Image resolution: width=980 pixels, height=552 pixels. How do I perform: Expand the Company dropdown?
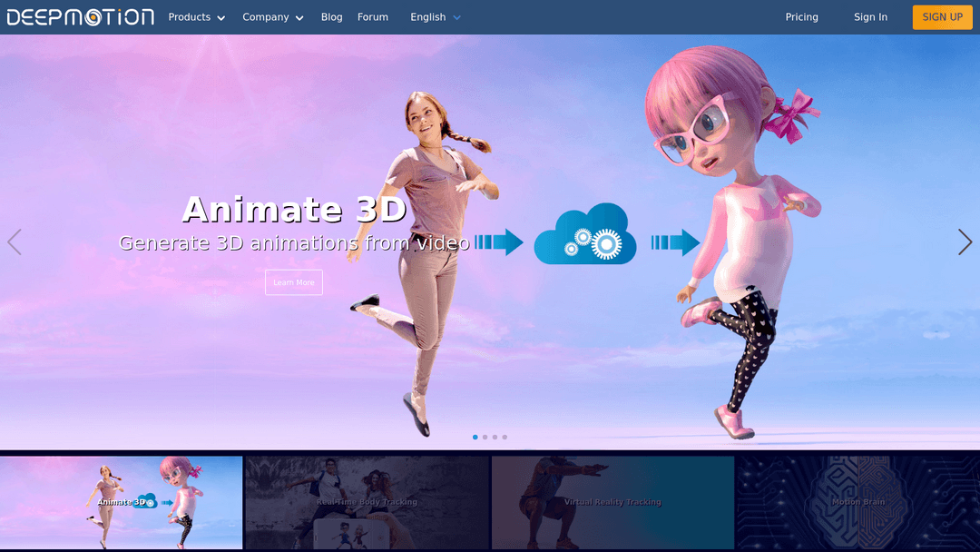272,16
